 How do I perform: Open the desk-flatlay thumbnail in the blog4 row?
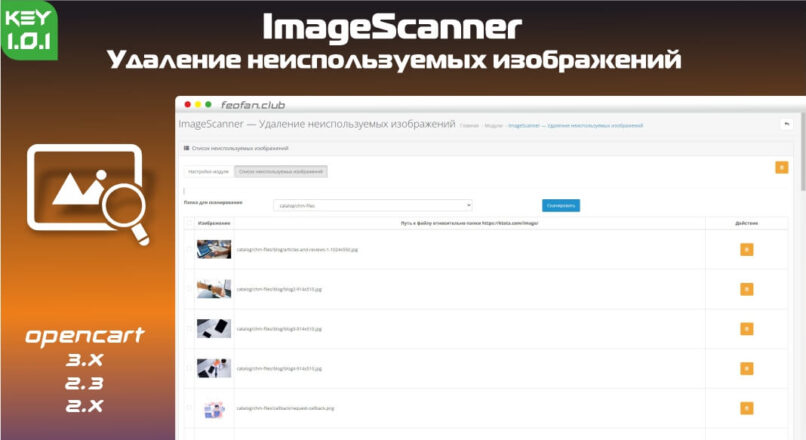tap(214, 368)
